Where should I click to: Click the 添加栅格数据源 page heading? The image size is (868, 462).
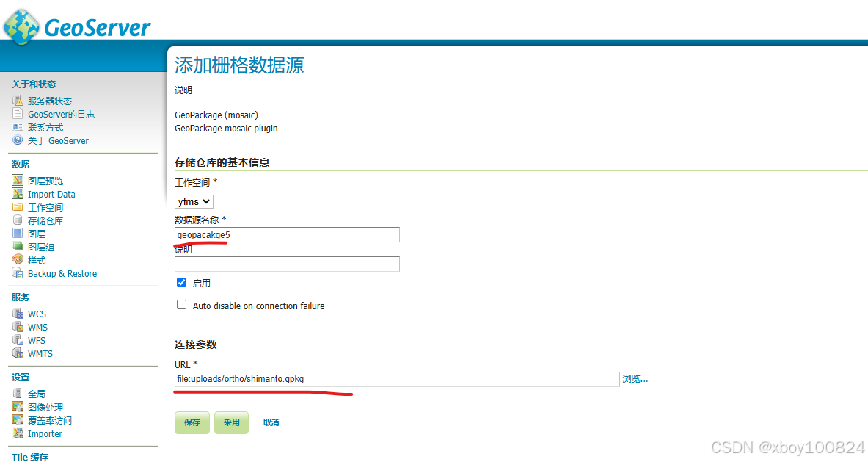point(239,65)
